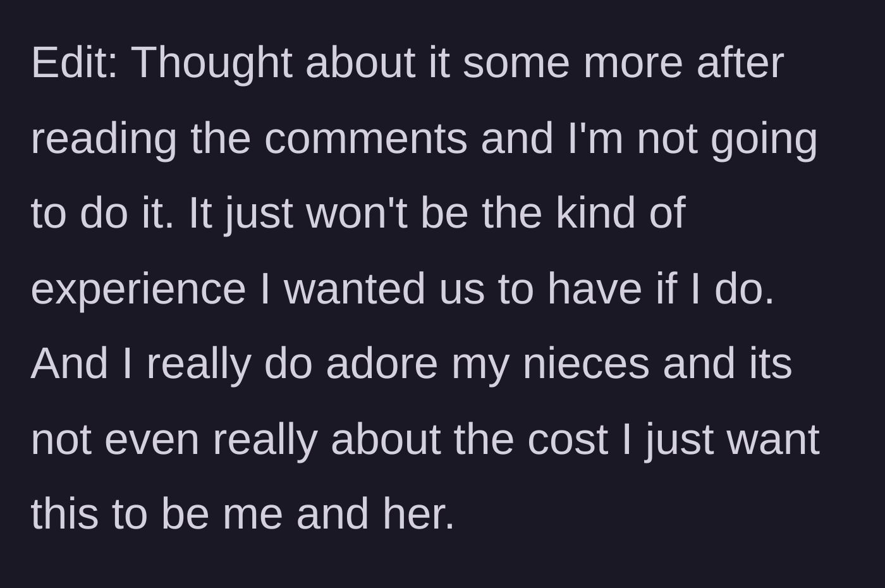The image size is (885, 588).
Task: Click the word "some" in the first line
Action: point(516,64)
